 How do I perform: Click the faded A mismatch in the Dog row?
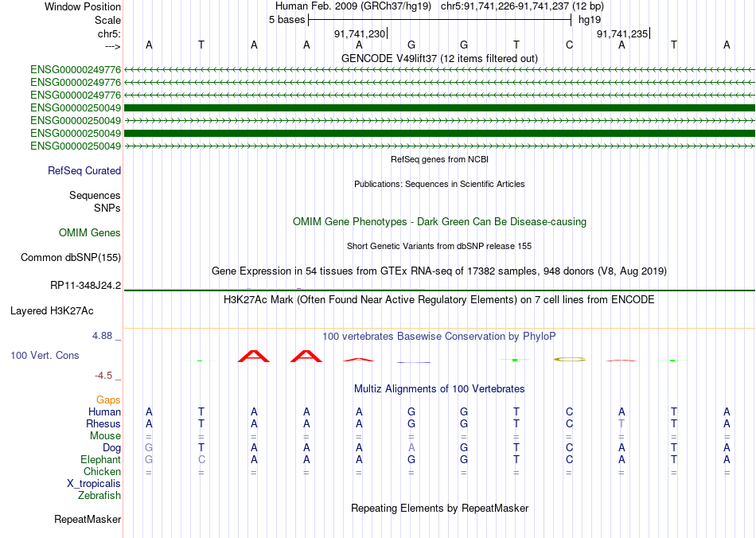coord(411,447)
